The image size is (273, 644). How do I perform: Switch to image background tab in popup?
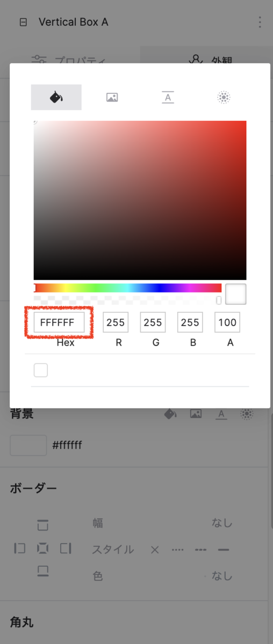coord(112,97)
